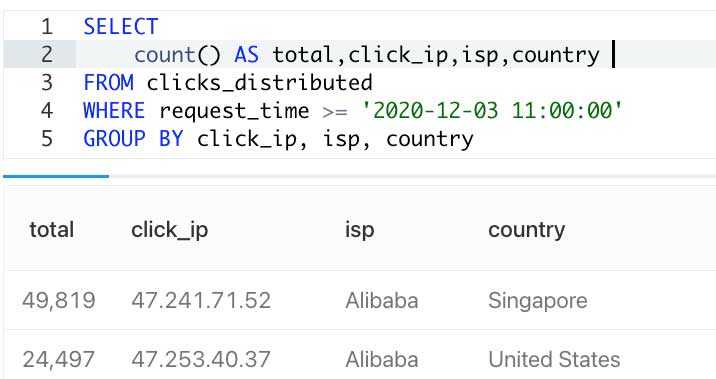Sort by the total column header
716x379 pixels.
pyautogui.click(x=52, y=229)
